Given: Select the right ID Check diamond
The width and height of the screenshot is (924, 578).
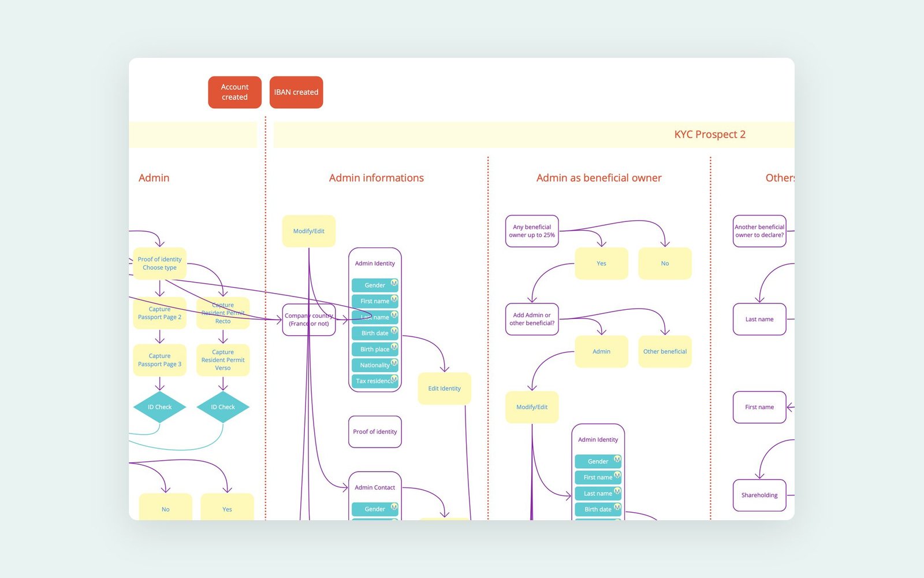Looking at the screenshot, I should coord(223,407).
